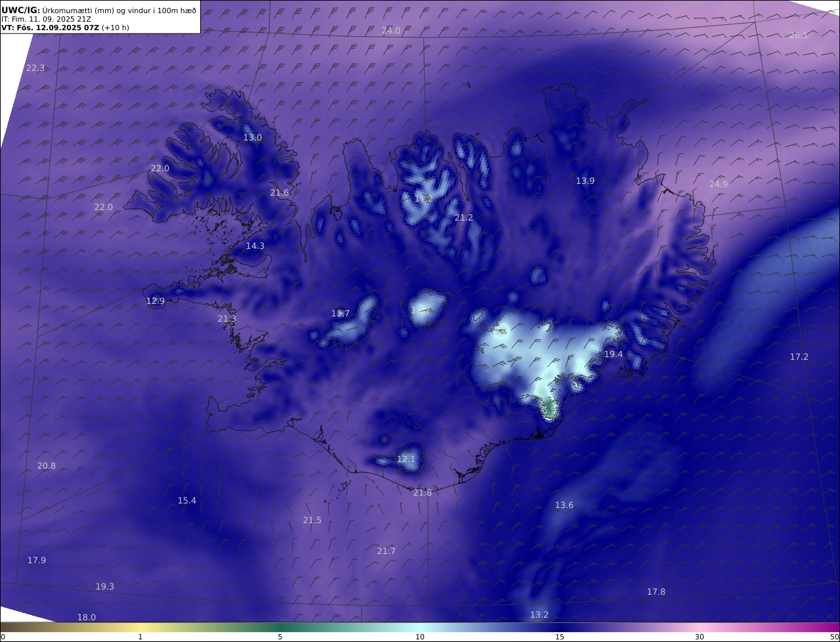Click the 19.3 value on the map
Viewport: 840px width, 642px height.
[105, 587]
